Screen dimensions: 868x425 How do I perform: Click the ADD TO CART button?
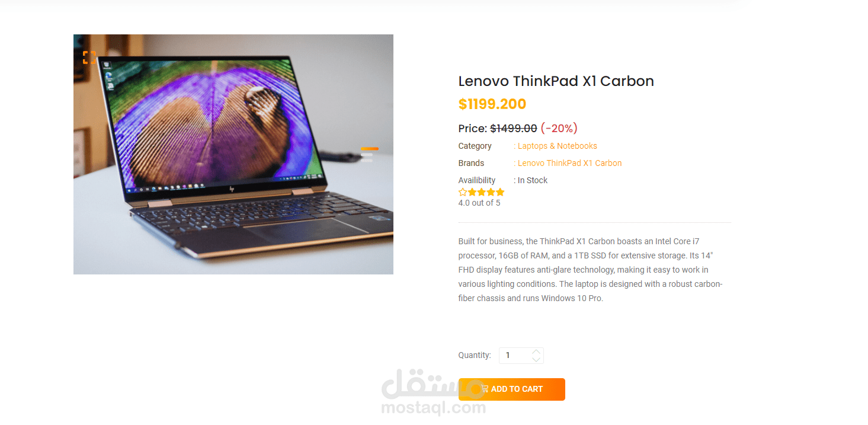tap(512, 389)
